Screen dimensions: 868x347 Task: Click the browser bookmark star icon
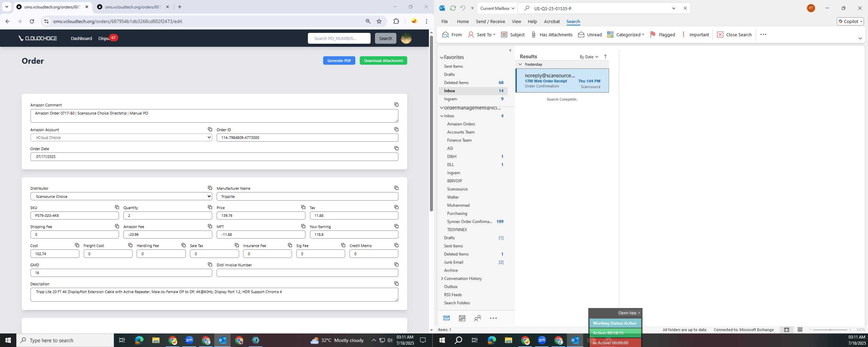pyautogui.click(x=379, y=21)
